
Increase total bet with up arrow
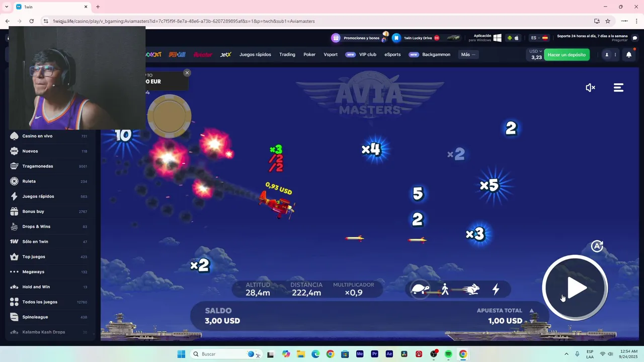coord(532,311)
